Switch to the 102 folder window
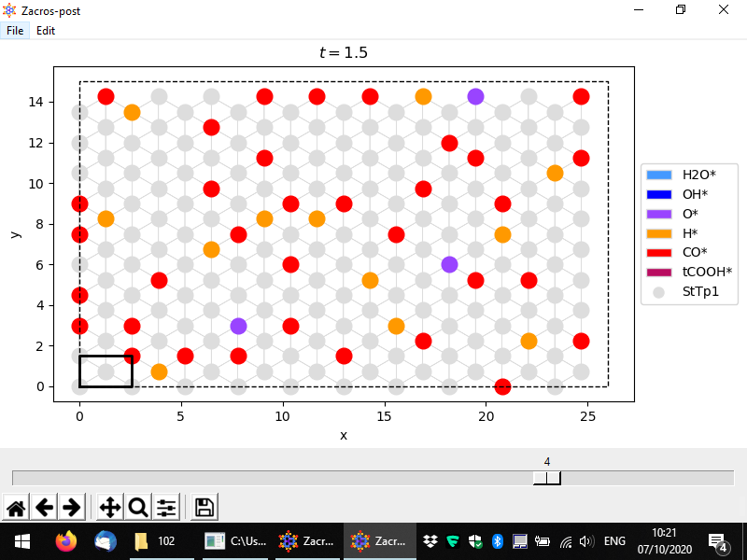The image size is (747, 560). coord(156,540)
